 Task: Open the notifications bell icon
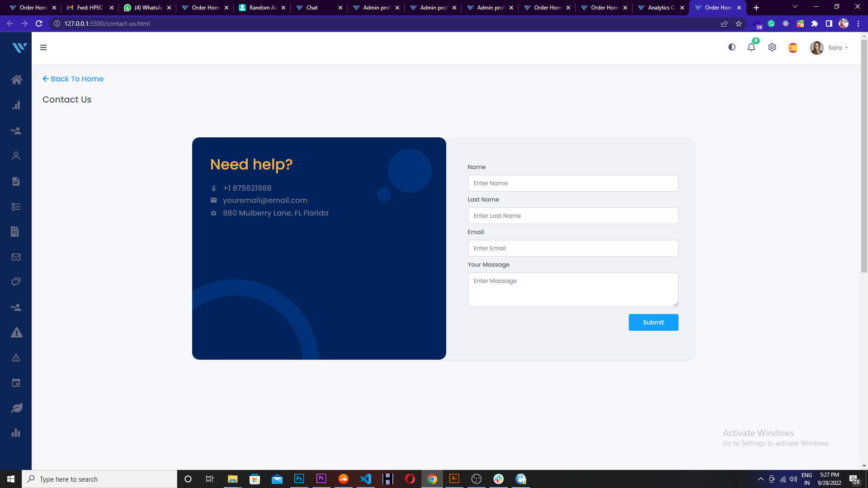pos(751,47)
